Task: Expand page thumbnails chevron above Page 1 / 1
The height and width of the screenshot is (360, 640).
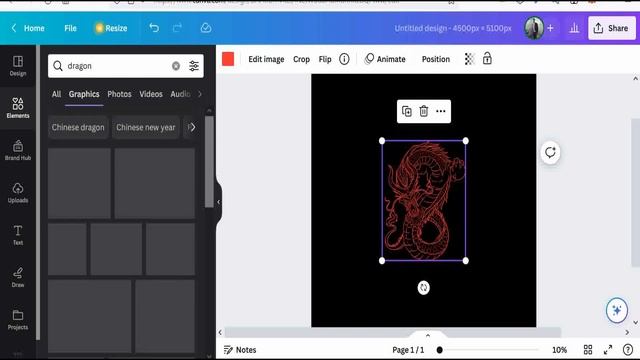Action: point(428,336)
